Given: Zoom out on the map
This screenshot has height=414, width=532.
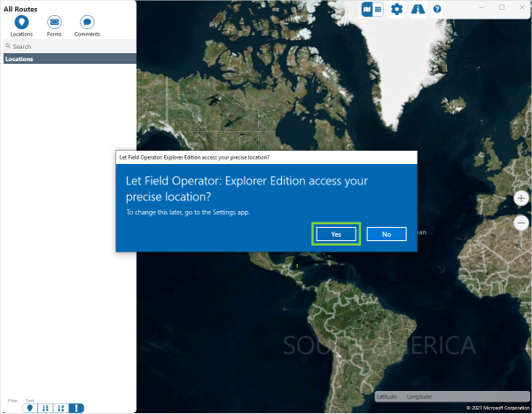Looking at the screenshot, I should click(521, 223).
